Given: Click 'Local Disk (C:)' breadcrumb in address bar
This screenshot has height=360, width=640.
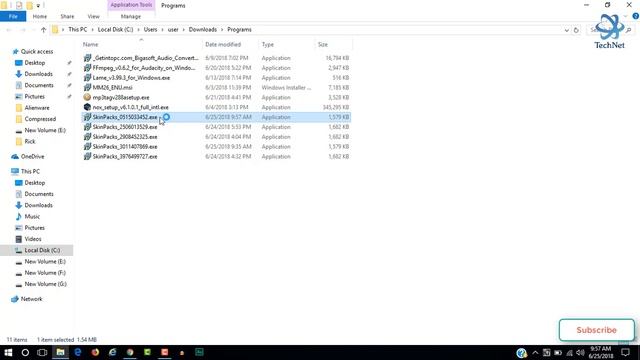Looking at the screenshot, I should 115,29.
